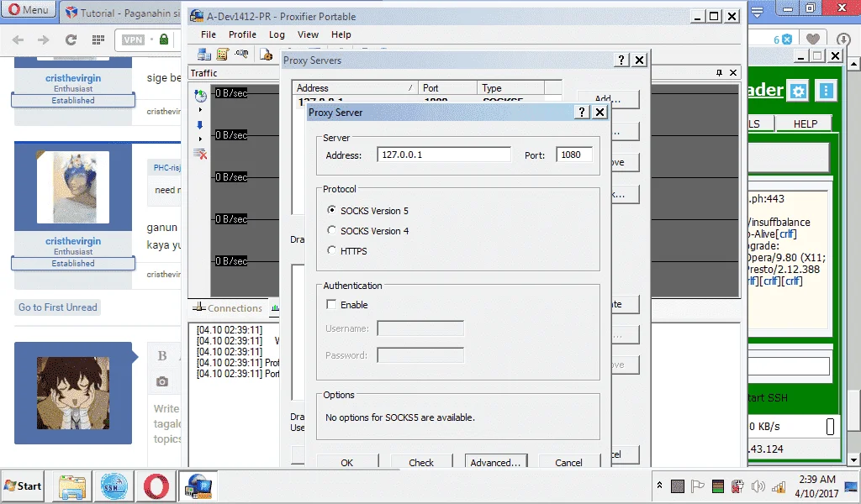
Task: Open Proxy Servers toolbar icon in Proxifier
Action: point(204,54)
